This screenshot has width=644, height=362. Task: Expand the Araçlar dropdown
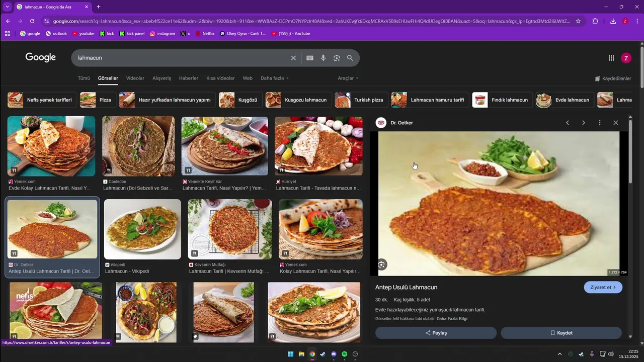[x=348, y=78]
